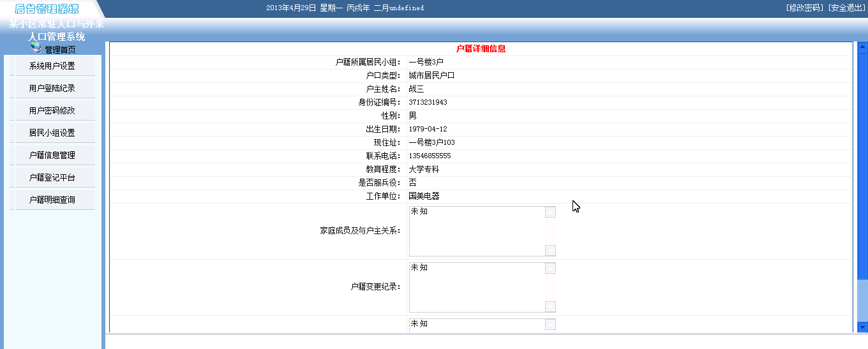Viewport: 868px width, 349px height.
Task: Open the 管理首页 home link
Action: [x=60, y=50]
